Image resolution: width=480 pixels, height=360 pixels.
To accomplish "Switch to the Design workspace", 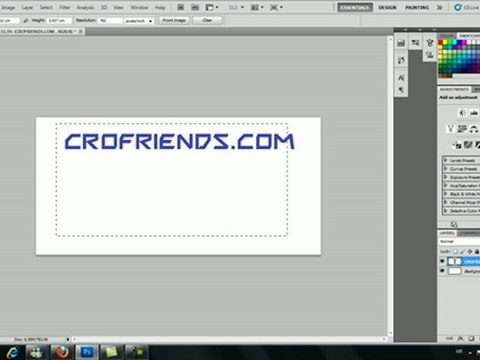I will click(387, 7).
